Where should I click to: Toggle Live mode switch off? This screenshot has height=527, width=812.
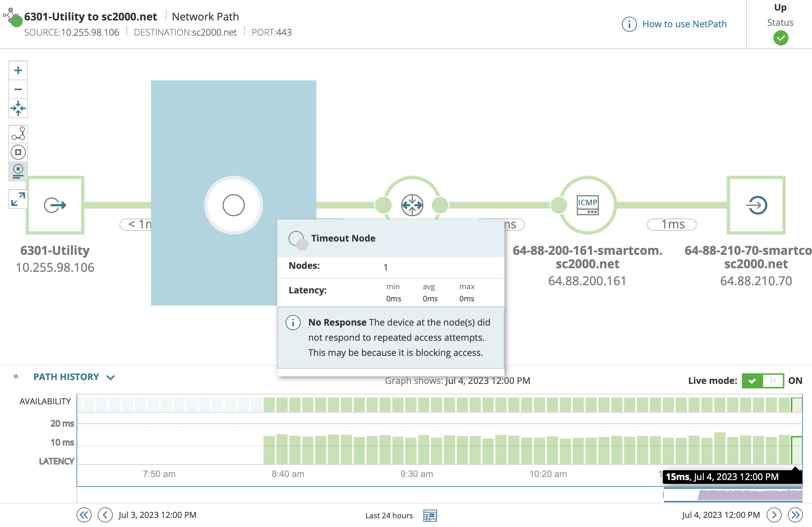[762, 380]
